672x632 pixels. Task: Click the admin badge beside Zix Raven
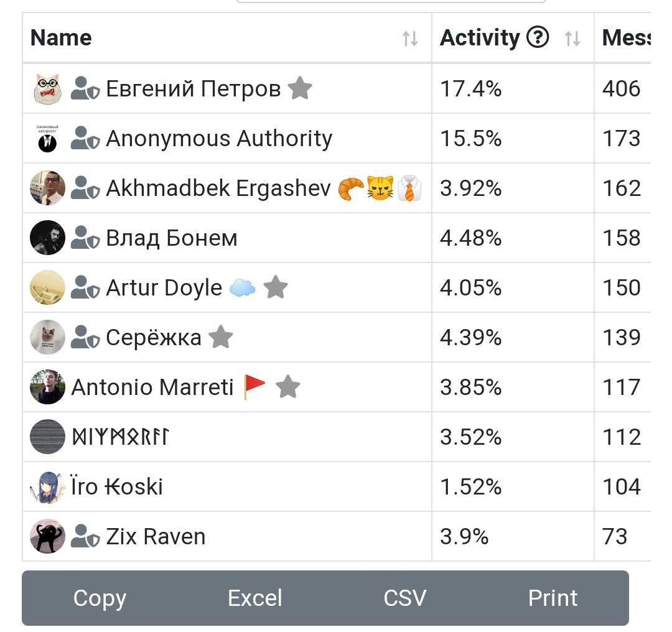pos(85,536)
